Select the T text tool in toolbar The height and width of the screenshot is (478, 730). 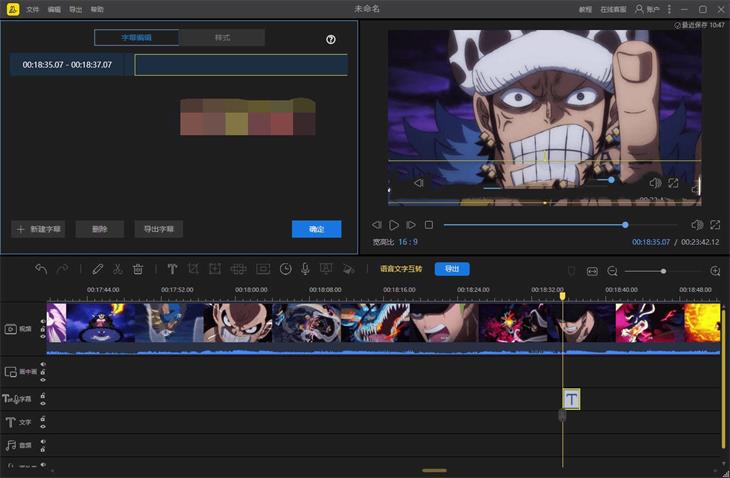point(172,269)
